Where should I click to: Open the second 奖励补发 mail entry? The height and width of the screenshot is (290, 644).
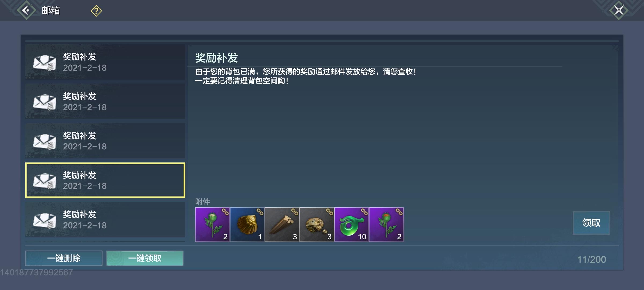(105, 102)
